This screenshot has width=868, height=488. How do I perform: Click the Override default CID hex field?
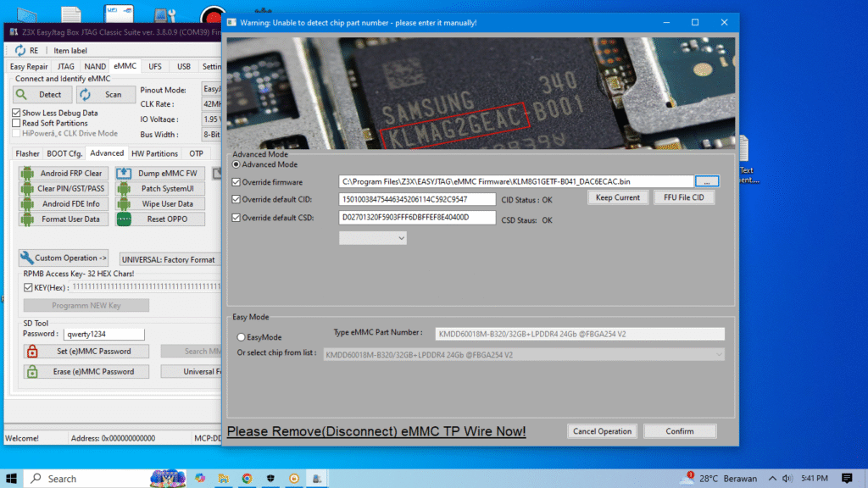(x=417, y=199)
